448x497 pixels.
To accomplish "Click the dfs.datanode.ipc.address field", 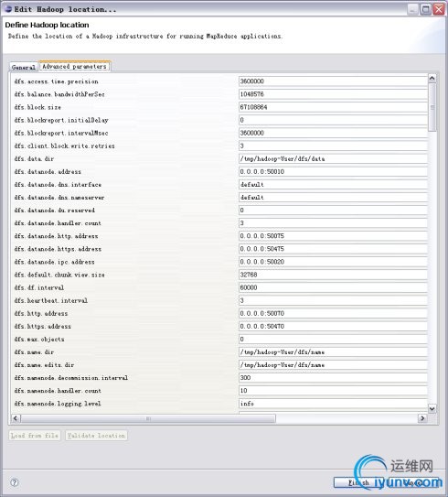I will coord(333,262).
